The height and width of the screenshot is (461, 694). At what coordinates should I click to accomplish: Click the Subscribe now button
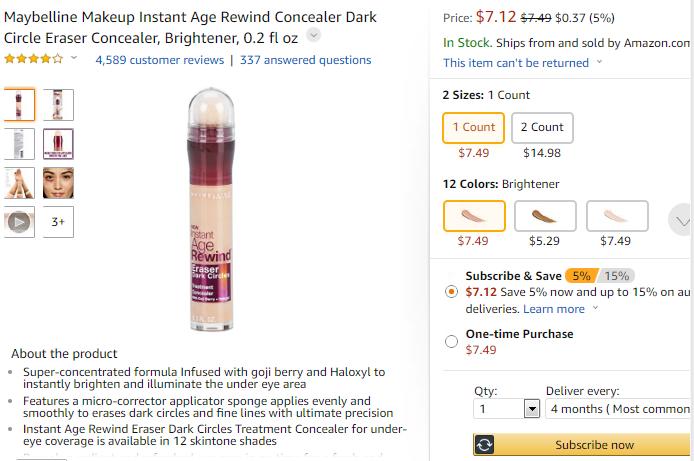[594, 445]
